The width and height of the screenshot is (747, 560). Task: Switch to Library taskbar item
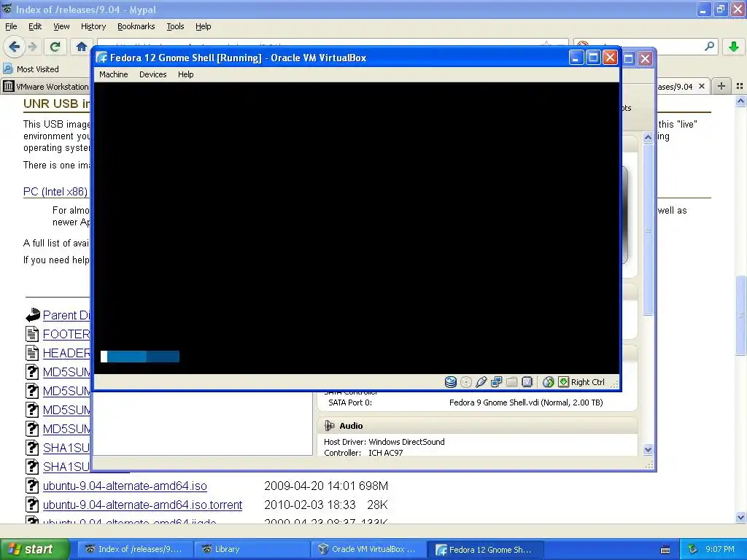(x=252, y=549)
